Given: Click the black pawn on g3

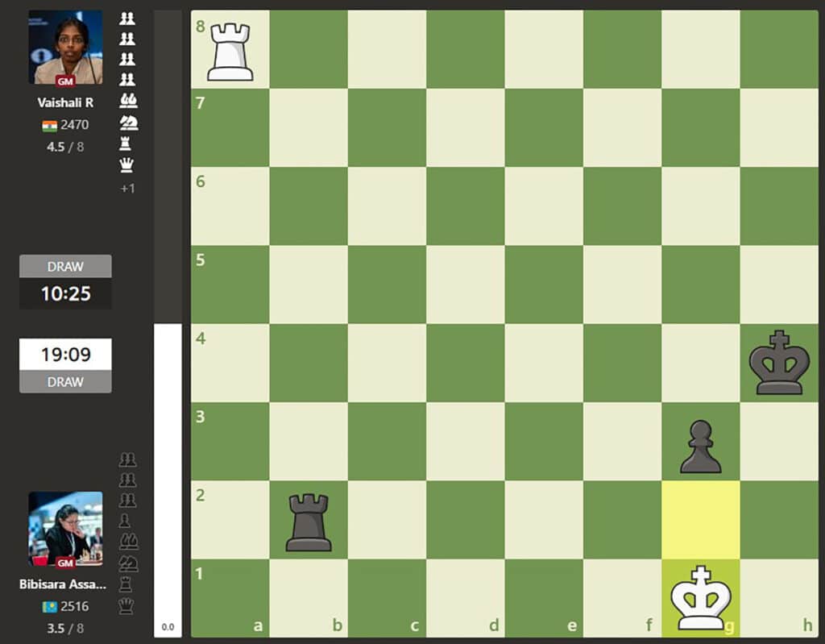Looking at the screenshot, I should tap(700, 447).
